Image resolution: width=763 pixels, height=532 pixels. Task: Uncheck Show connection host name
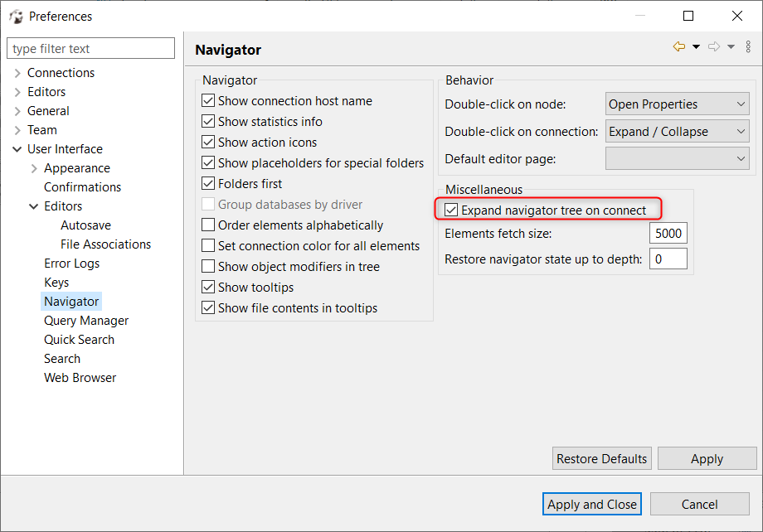click(x=207, y=100)
